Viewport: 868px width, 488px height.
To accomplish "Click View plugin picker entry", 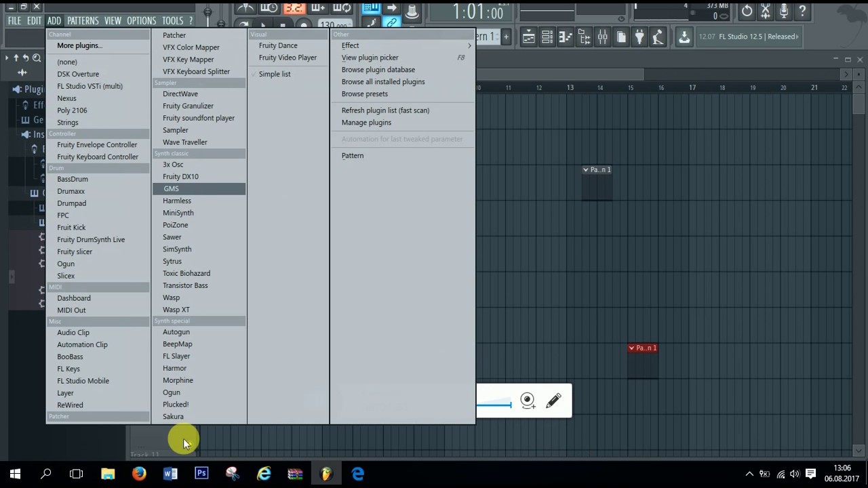I will [x=370, y=58].
